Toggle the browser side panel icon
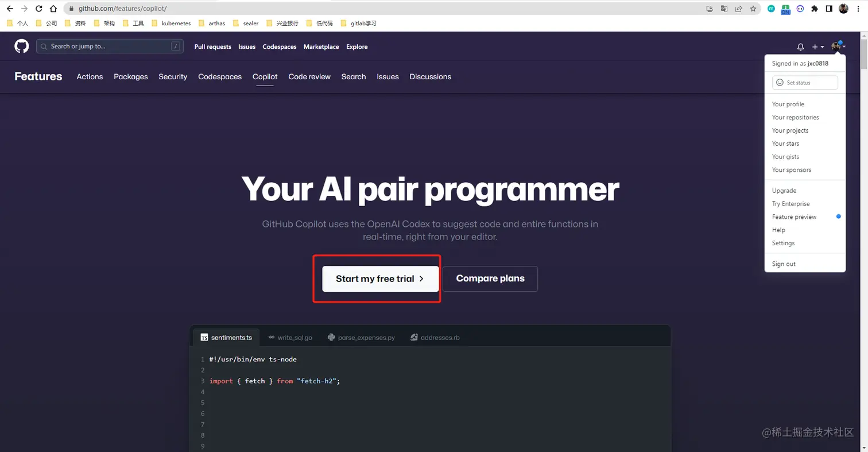This screenshot has width=868, height=452. click(829, 9)
